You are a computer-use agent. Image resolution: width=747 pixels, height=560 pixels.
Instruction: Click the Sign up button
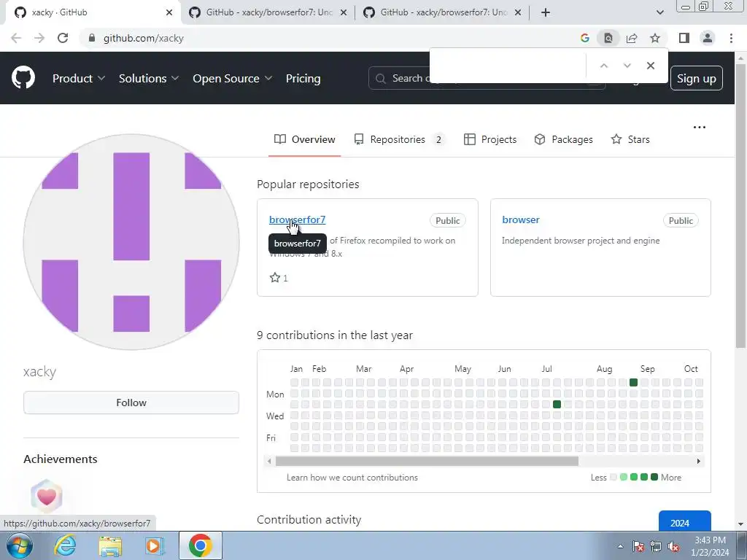pyautogui.click(x=697, y=79)
